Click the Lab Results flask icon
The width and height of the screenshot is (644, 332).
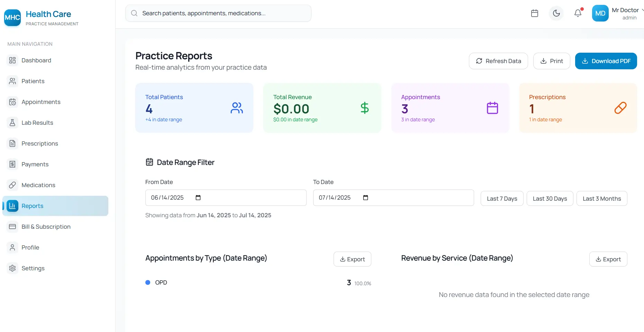click(x=12, y=123)
